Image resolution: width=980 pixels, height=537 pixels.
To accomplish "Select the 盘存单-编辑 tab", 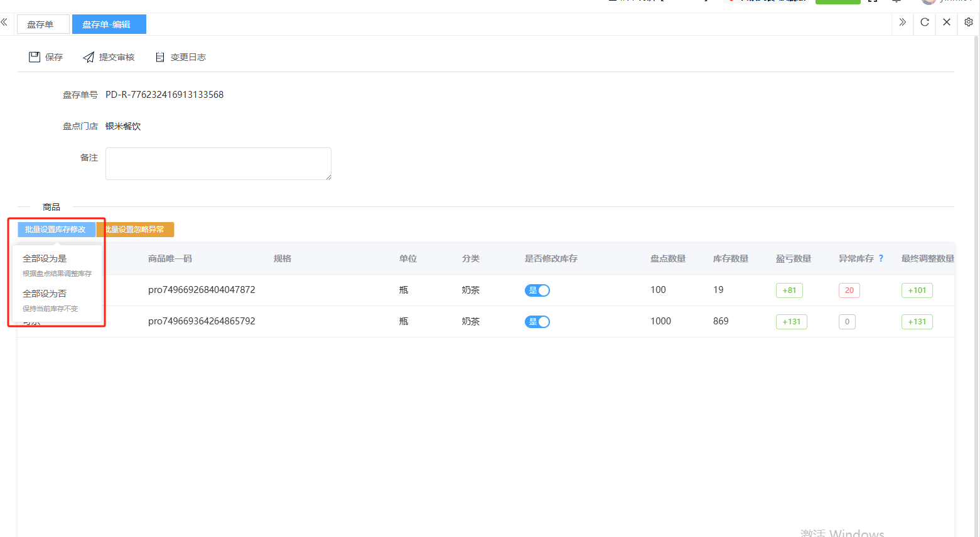I will (107, 24).
